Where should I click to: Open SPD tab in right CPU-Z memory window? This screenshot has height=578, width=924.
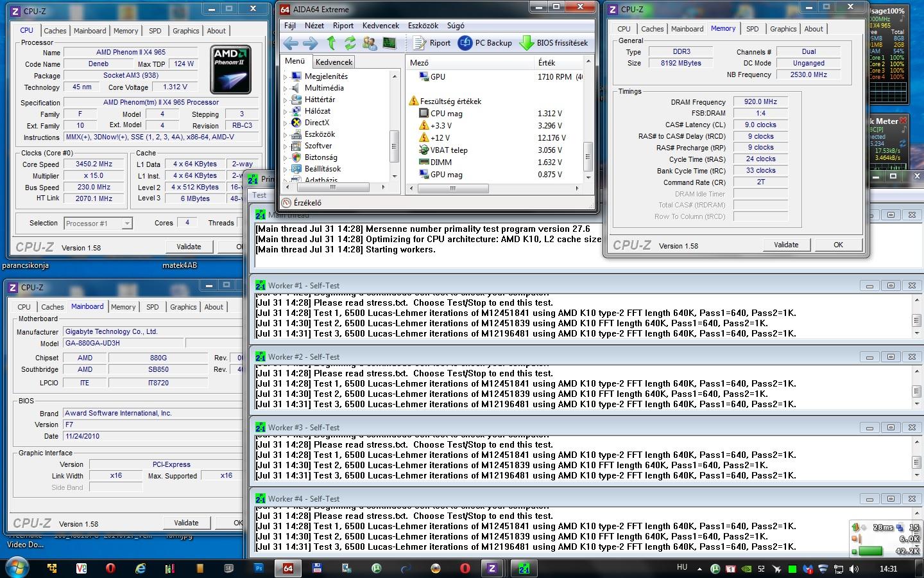(753, 29)
